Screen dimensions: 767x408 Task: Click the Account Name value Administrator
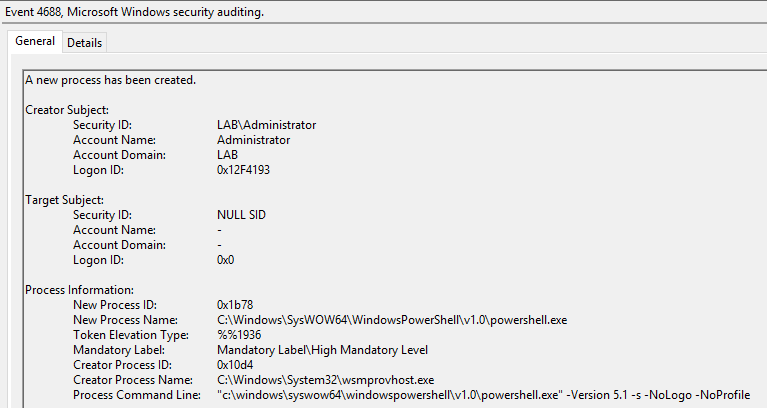[x=253, y=140]
